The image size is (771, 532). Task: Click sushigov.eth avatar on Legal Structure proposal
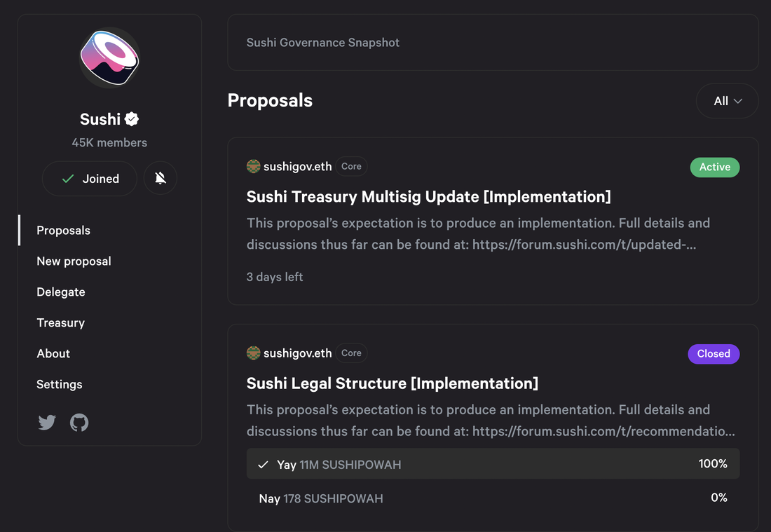[x=254, y=353]
